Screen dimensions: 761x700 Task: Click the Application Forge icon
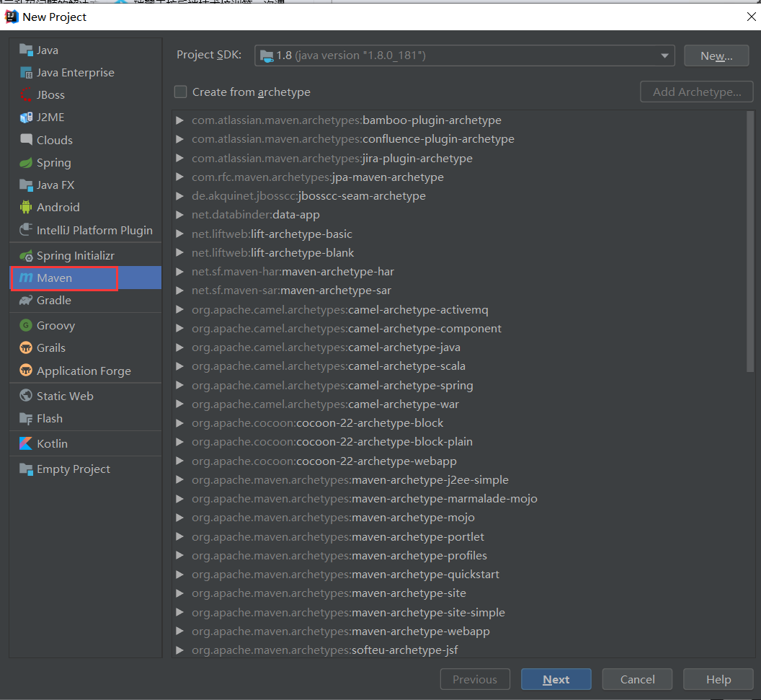pos(26,371)
